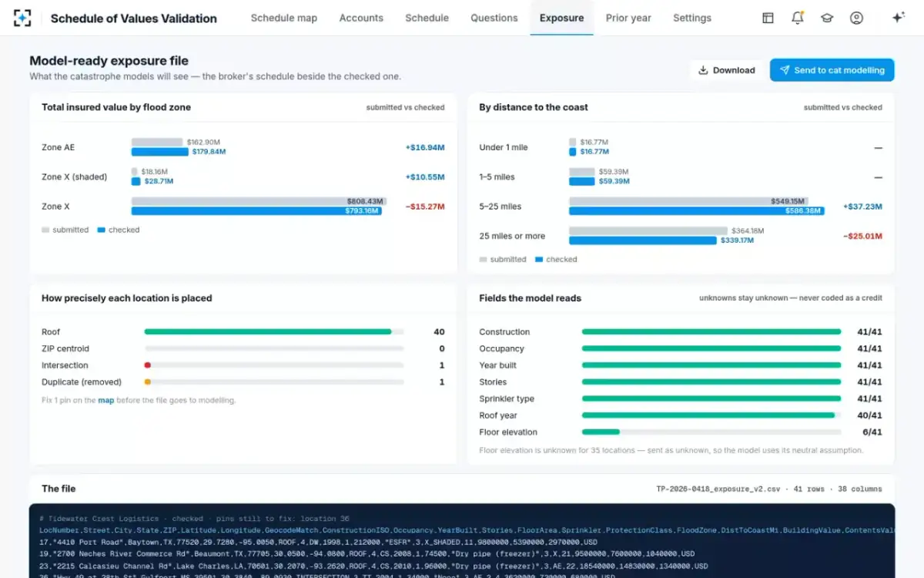This screenshot has height=578, width=924.
Task: Click the Floor elevation 6/41 value
Action: [872, 432]
